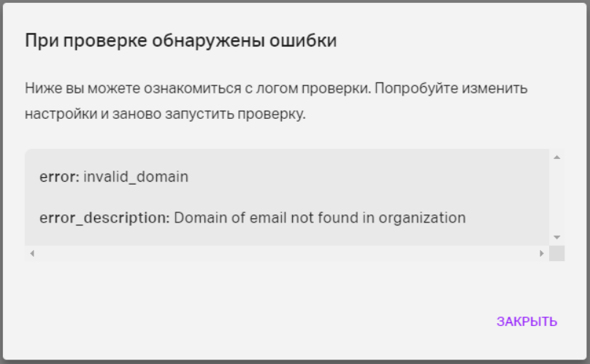590x364 pixels.
Task: Click the word настройки in the paragraph
Action: [x=61, y=114]
